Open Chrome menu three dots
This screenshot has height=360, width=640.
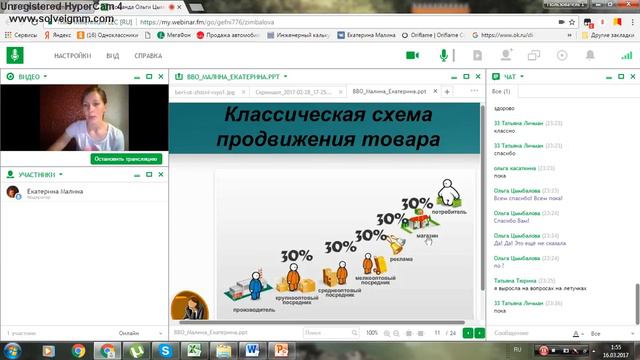tap(633, 22)
